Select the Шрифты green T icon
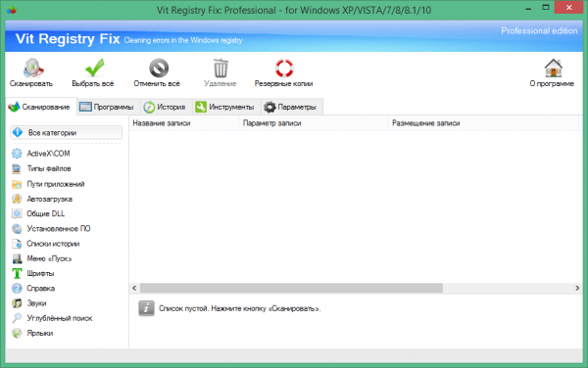This screenshot has height=368, width=588. click(x=17, y=274)
